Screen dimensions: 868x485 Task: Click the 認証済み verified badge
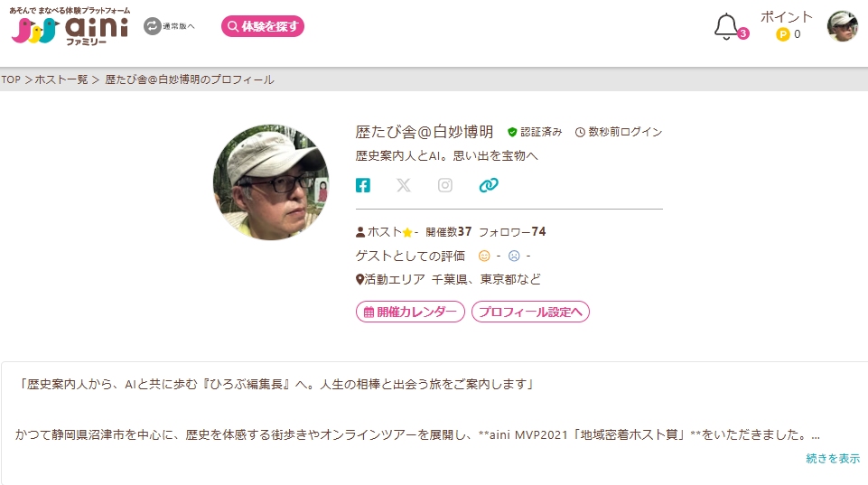click(535, 133)
